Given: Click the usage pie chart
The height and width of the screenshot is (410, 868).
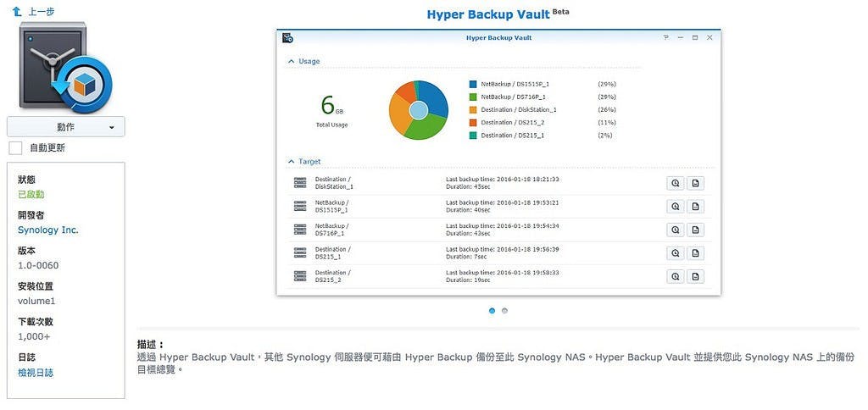Looking at the screenshot, I should pyautogui.click(x=418, y=110).
